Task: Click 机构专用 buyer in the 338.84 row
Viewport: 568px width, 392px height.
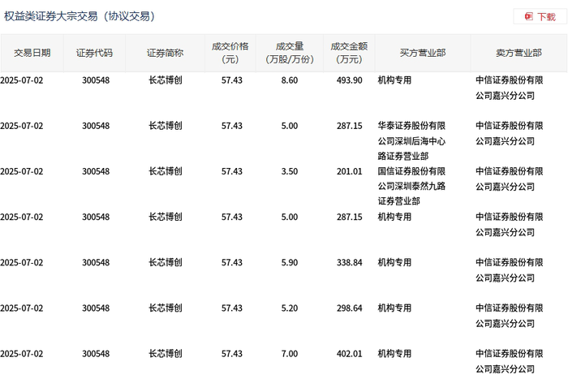Action: (394, 262)
